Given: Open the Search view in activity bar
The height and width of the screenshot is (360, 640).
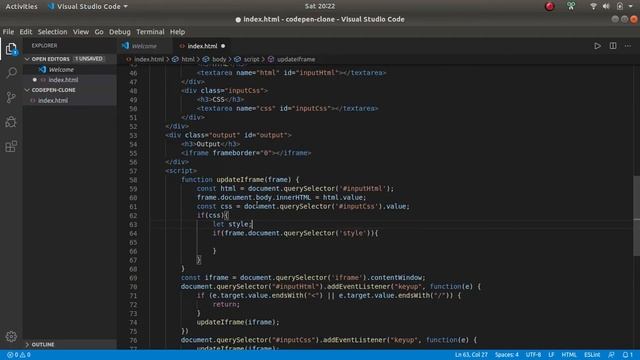Looking at the screenshot, I should tap(11, 73).
